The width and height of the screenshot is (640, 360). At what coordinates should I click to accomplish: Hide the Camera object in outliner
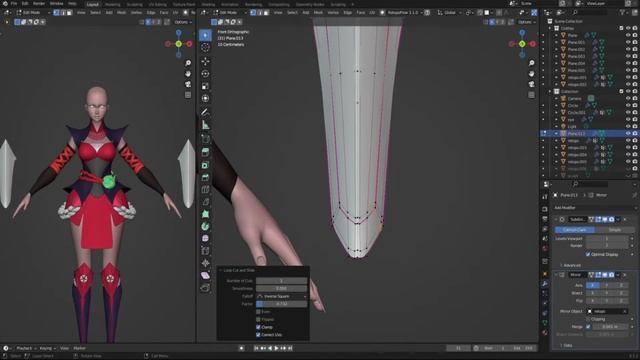coord(628,98)
